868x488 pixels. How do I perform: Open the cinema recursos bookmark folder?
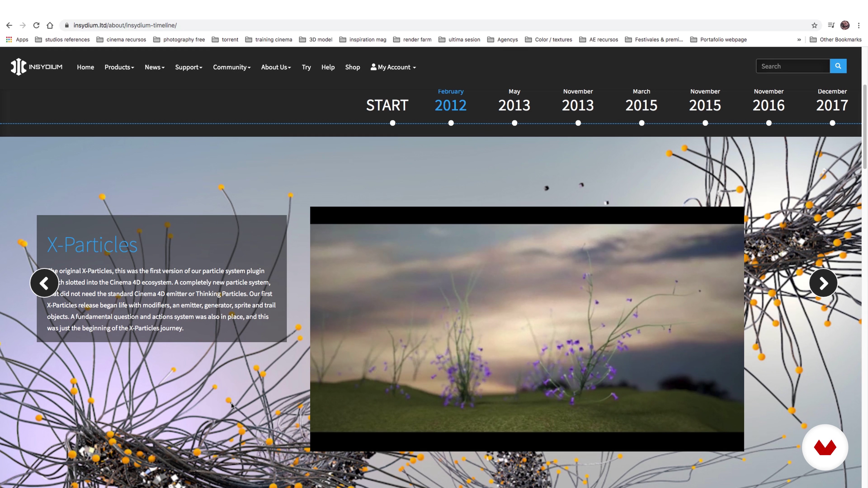(121, 39)
